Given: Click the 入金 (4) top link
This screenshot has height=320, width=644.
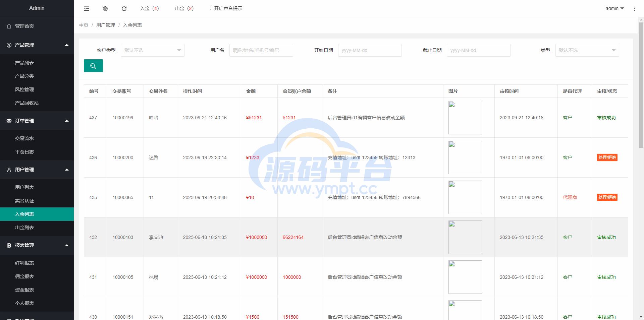Looking at the screenshot, I should point(150,8).
